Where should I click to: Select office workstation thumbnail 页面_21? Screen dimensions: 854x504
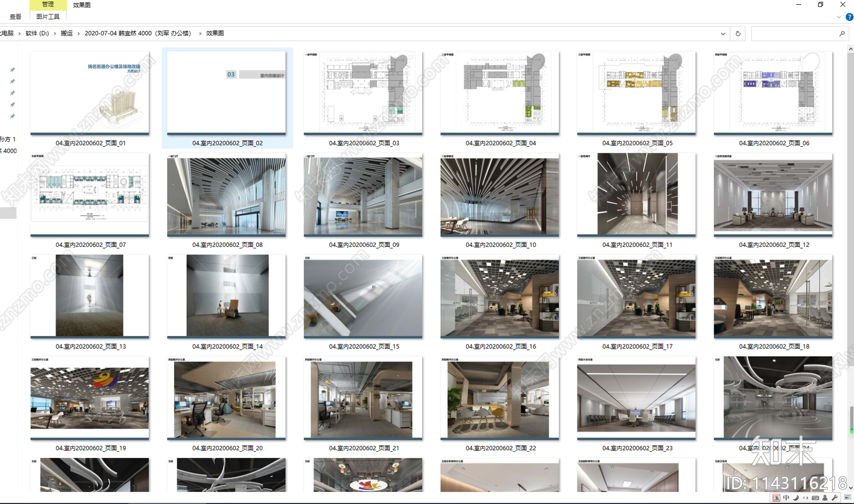tap(363, 398)
